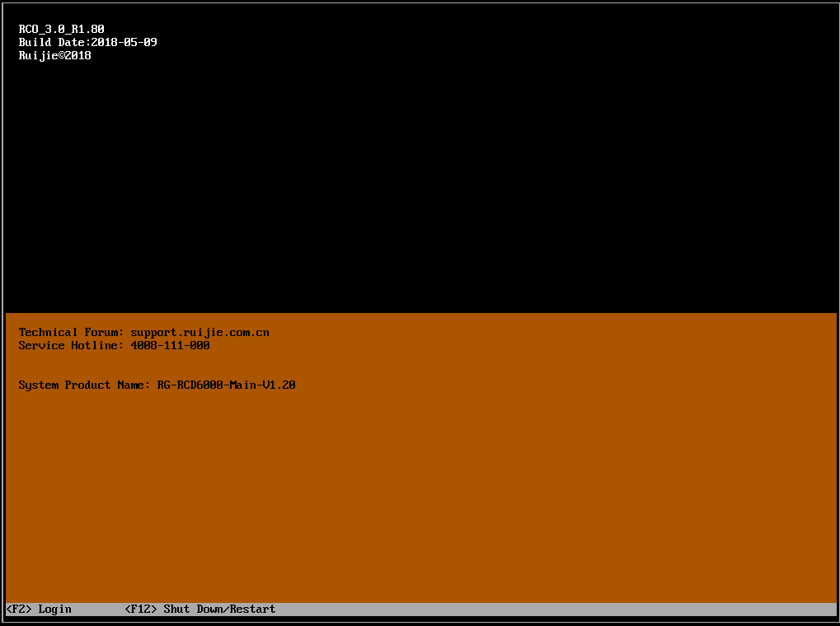Click the RCO_3.0_R1.80 version text
840x626 pixels.
click(62, 30)
